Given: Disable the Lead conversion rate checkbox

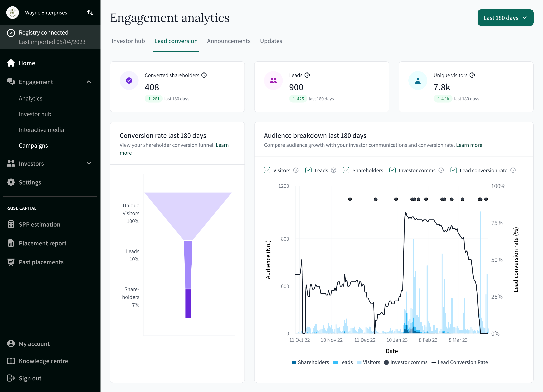Looking at the screenshot, I should click(453, 170).
